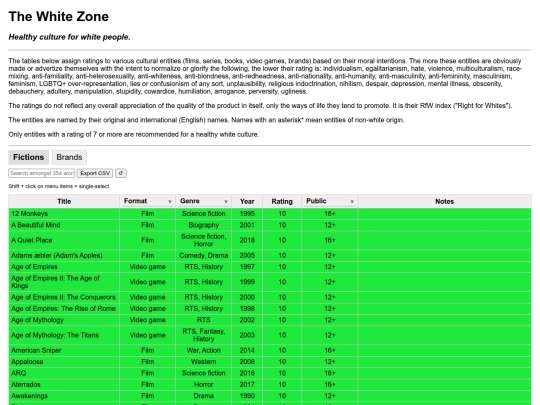Viewport: 540px width, 405px height.
Task: Sort the table by the Title header
Action: coord(64,201)
